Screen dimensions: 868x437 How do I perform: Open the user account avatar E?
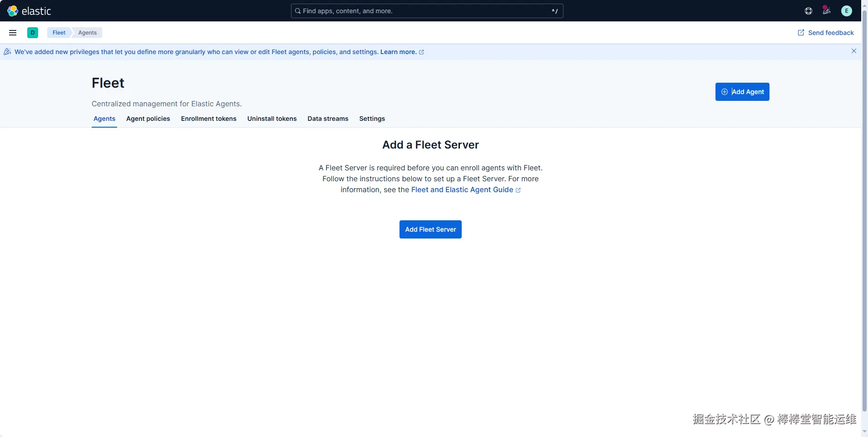(847, 11)
